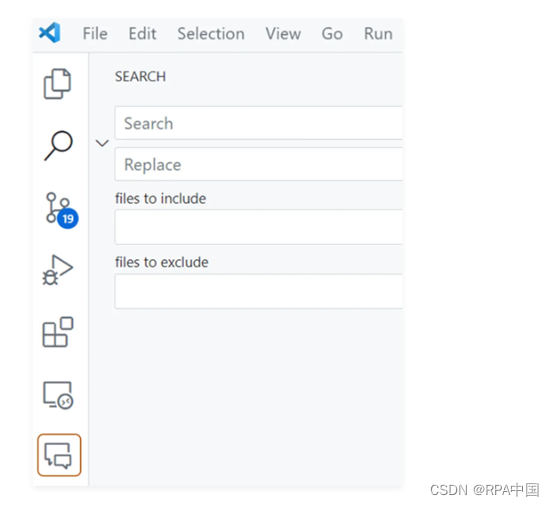Open the Selection menu
Viewport: 554px width, 506px height.
[x=211, y=34]
